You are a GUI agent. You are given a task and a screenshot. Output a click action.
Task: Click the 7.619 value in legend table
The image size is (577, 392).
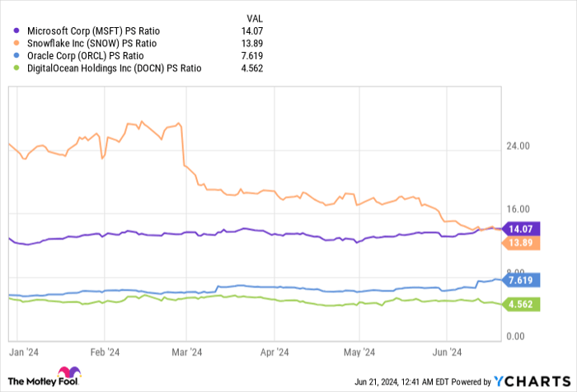252,56
